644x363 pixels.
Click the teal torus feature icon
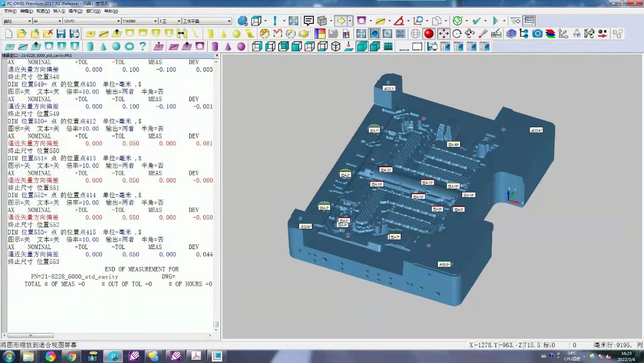pyautogui.click(x=130, y=47)
